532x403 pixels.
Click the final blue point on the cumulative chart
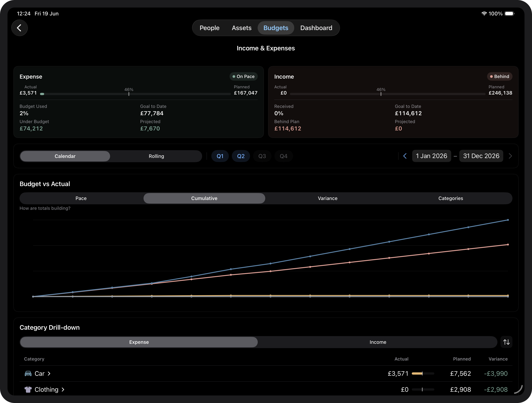pos(508,220)
